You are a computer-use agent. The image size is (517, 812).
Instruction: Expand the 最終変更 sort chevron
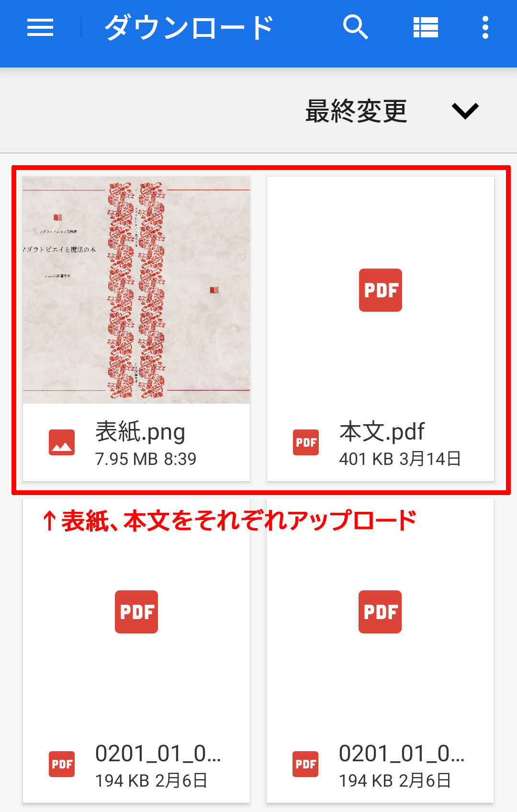[465, 111]
